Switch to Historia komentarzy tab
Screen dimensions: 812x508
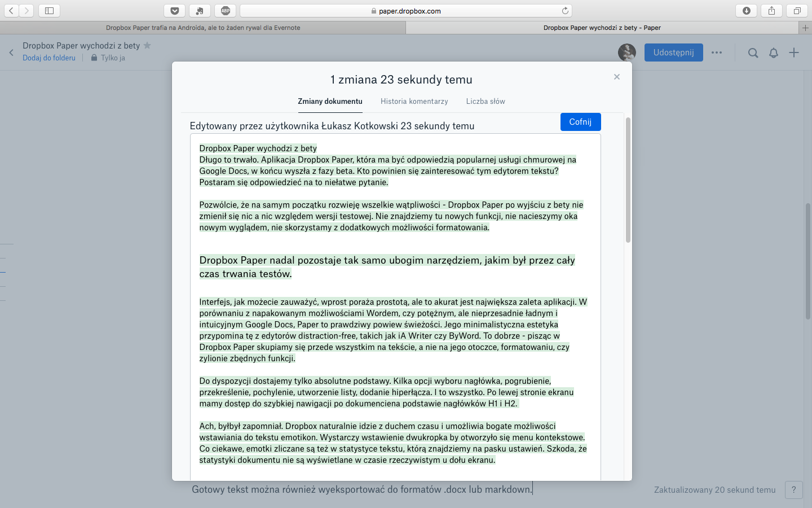point(414,101)
